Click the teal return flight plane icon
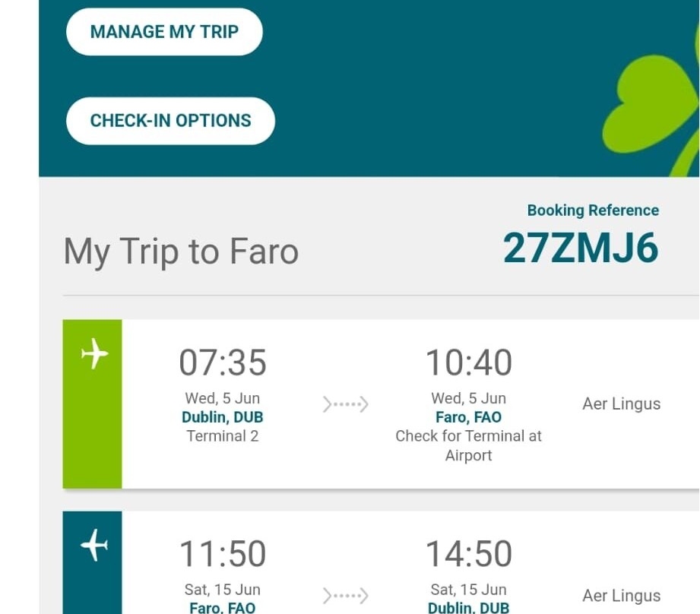700x614 pixels. click(93, 546)
